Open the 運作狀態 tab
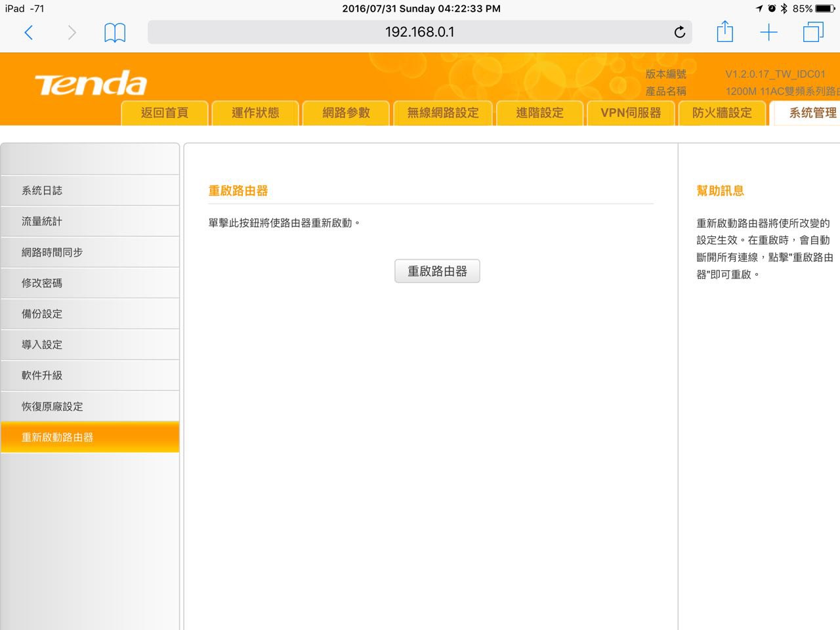840x630 pixels. coord(255,113)
